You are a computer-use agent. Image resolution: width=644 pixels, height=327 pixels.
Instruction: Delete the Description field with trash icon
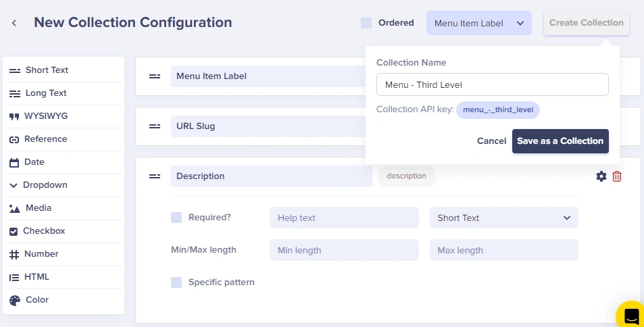(617, 176)
